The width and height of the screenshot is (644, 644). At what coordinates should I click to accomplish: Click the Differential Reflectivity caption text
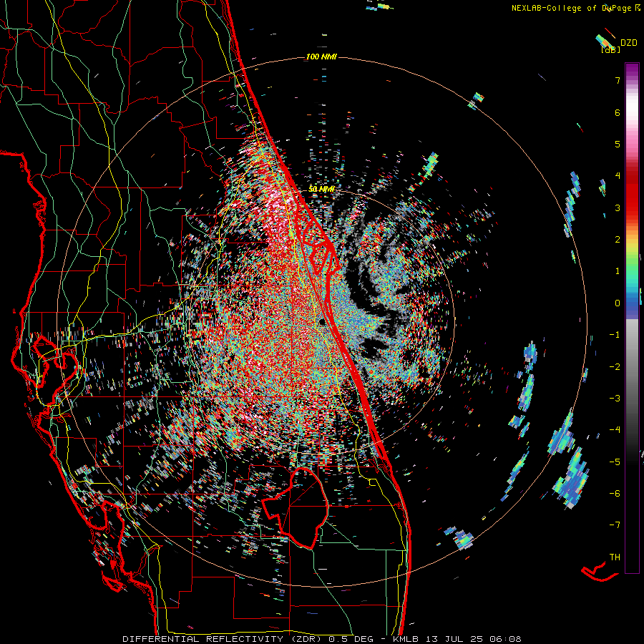[321, 639]
